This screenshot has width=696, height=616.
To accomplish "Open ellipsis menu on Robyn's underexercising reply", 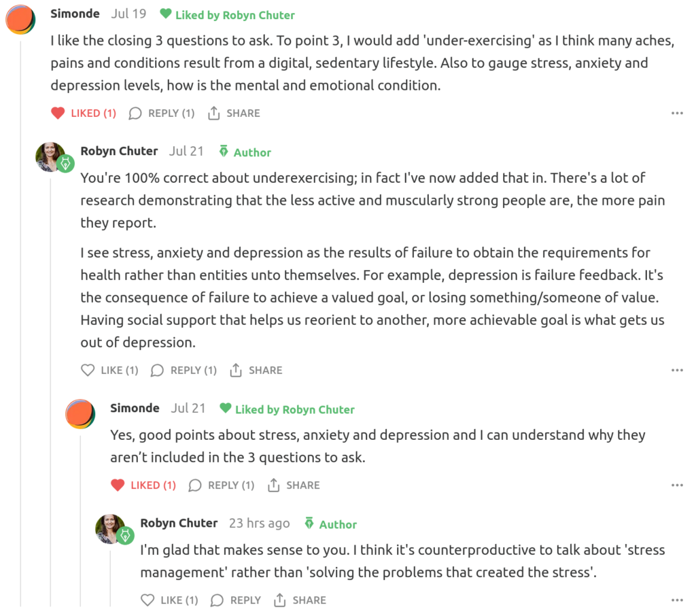I will 677,371.
